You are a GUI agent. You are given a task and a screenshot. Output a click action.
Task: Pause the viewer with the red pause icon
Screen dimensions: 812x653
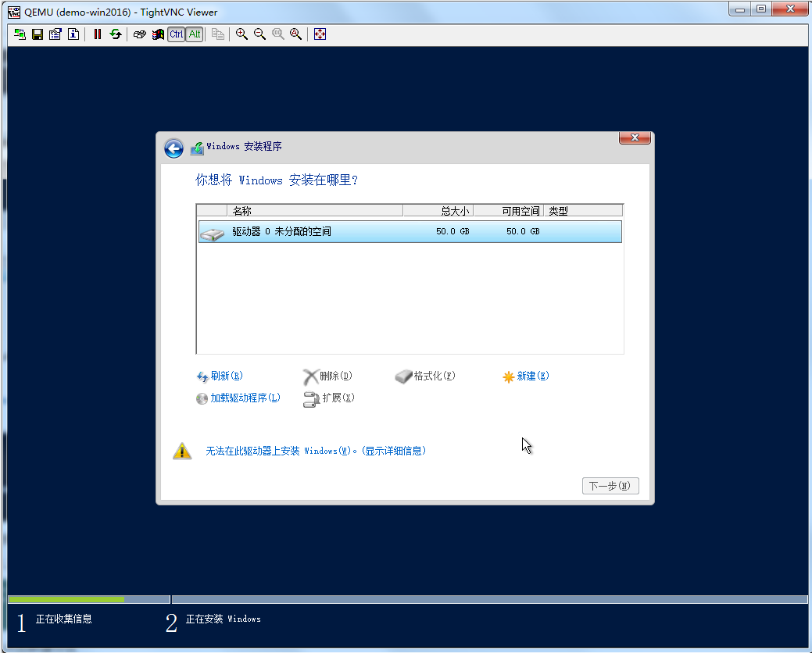tap(98, 34)
